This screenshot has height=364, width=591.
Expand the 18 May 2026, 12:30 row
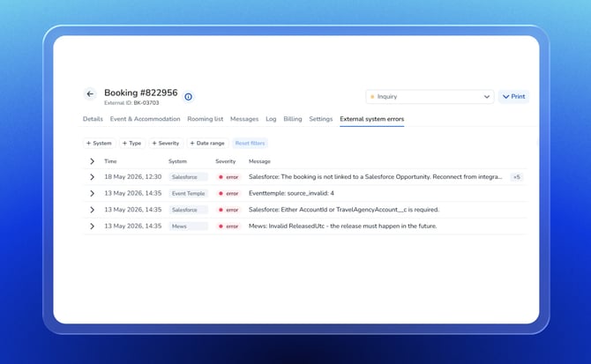click(x=92, y=177)
